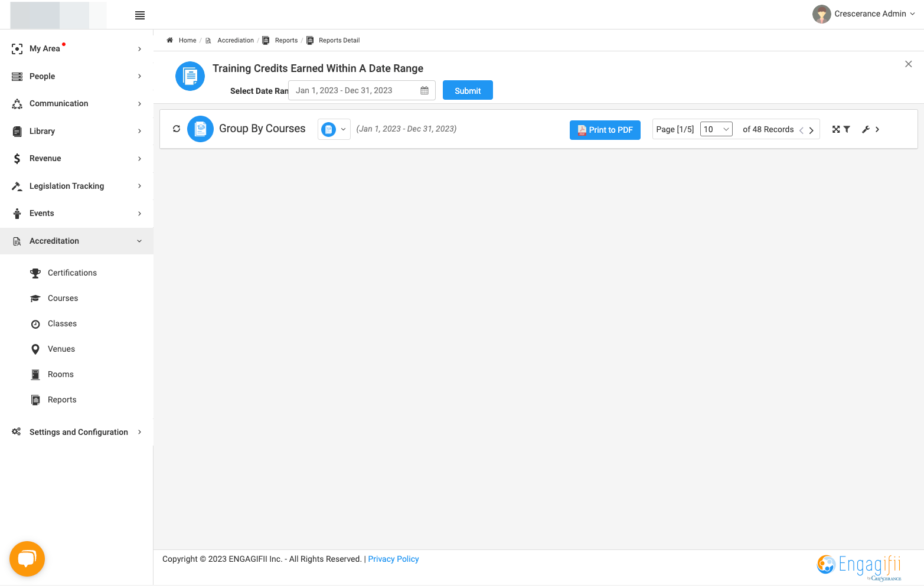Expand the Events menu
This screenshot has width=924, height=586.
coord(77,213)
